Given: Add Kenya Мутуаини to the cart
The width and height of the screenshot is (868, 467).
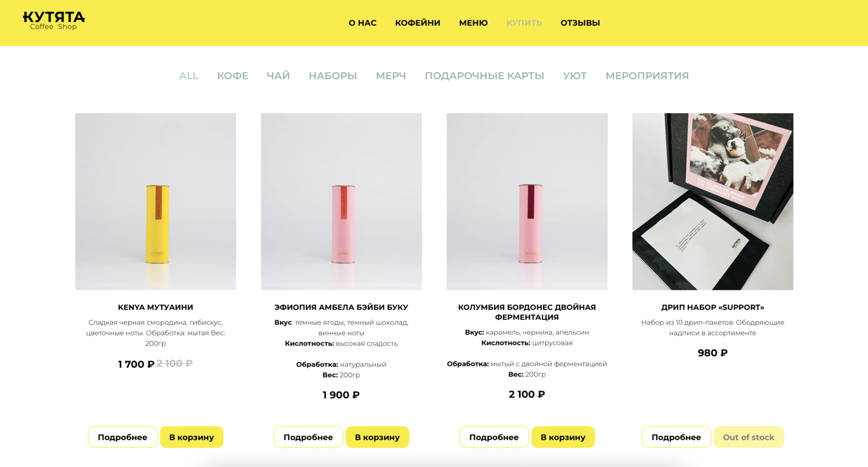Looking at the screenshot, I should (x=192, y=437).
